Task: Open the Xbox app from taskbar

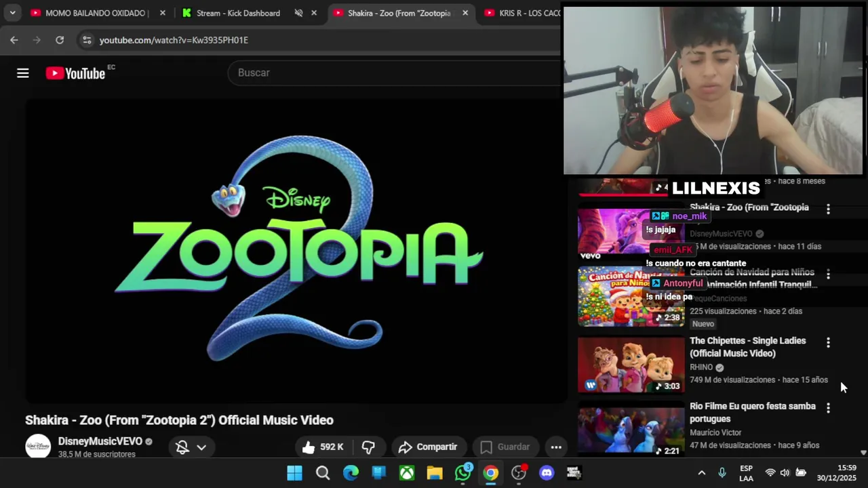Action: 406,473
